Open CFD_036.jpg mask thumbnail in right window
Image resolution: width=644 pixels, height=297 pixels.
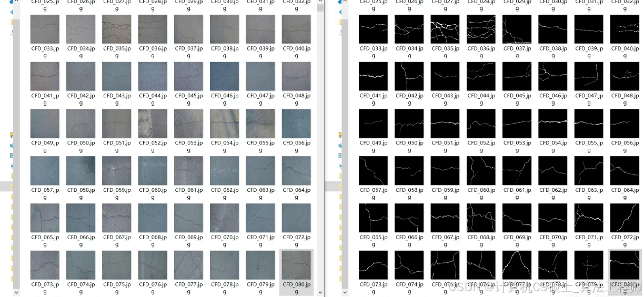tap(481, 29)
